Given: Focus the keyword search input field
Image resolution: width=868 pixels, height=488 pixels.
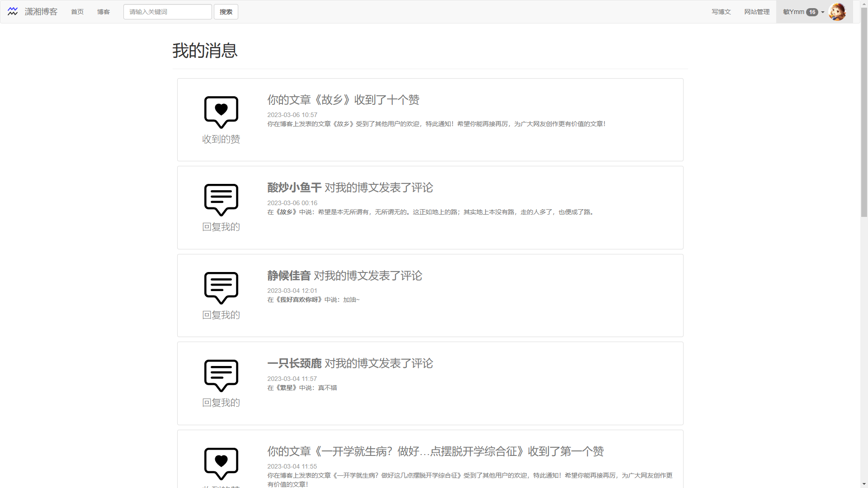Looking at the screenshot, I should coord(167,12).
